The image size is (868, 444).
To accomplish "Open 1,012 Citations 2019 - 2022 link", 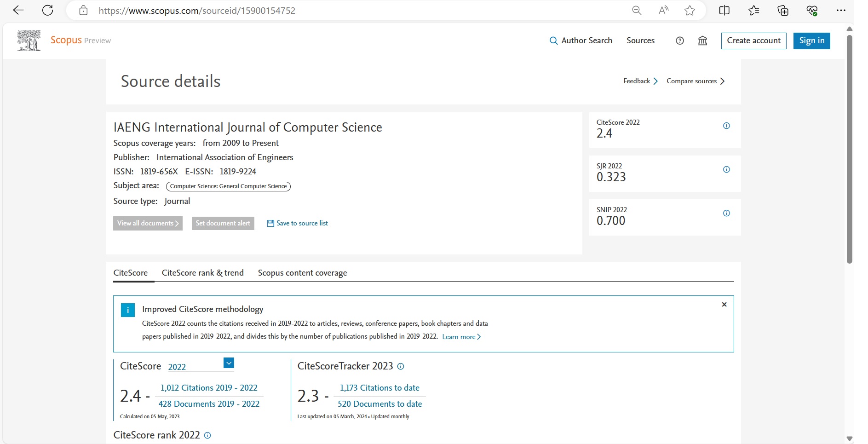I will pos(209,388).
